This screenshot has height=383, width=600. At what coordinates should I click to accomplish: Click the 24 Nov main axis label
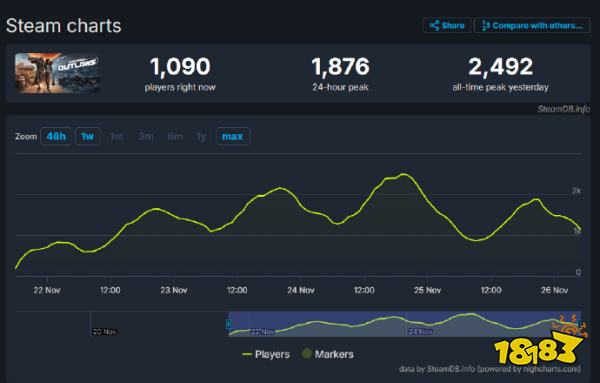(x=301, y=290)
